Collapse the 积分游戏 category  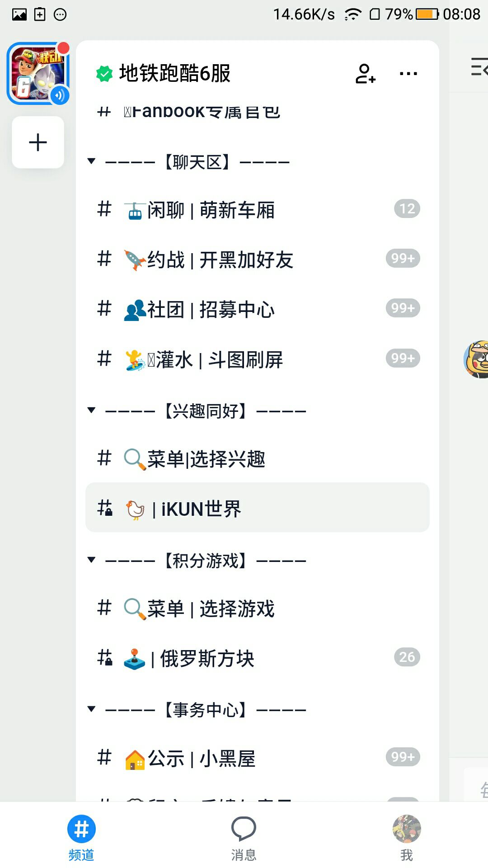[x=92, y=560]
